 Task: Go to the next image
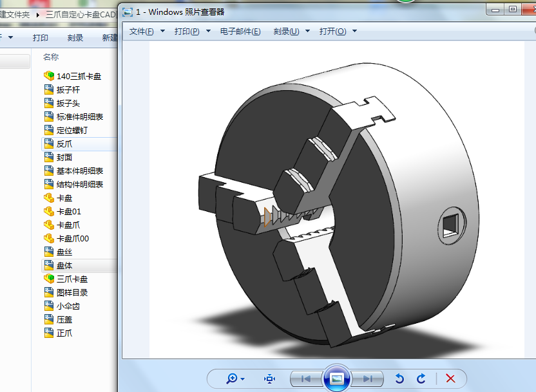368,379
